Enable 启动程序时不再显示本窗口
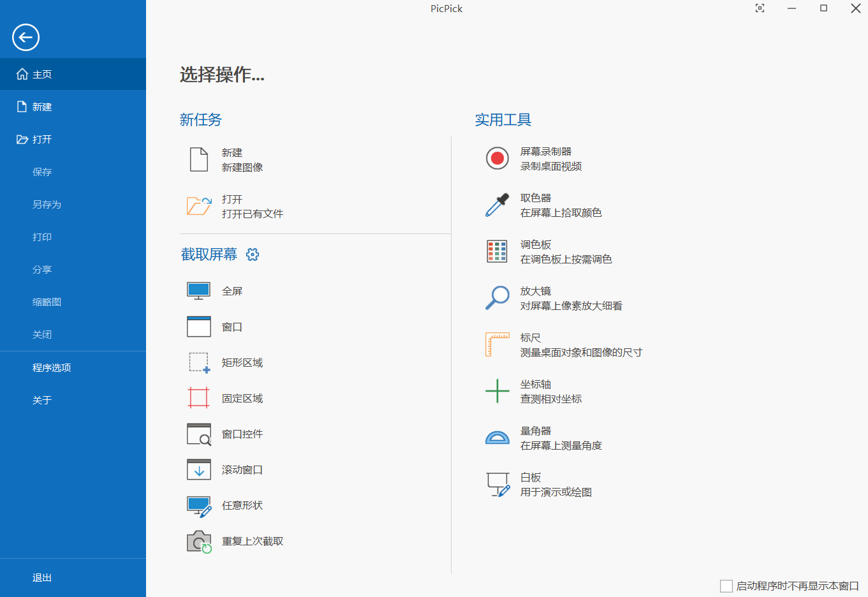 click(x=726, y=585)
